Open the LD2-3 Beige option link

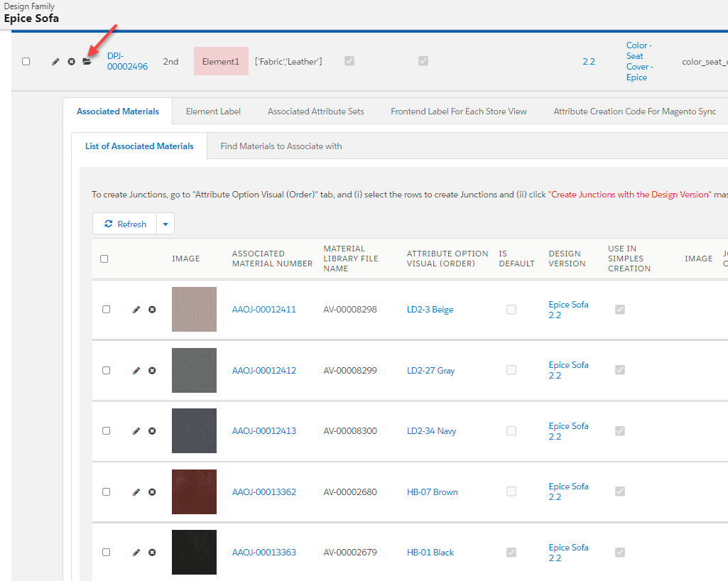coord(430,309)
